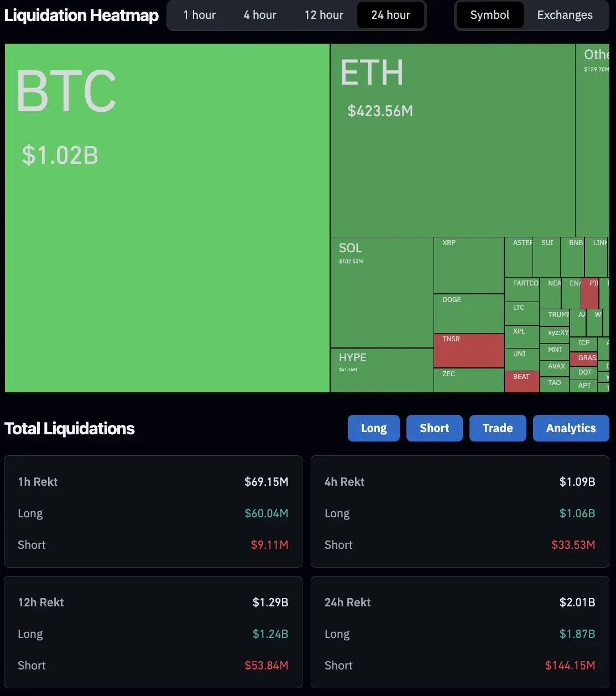This screenshot has height=696, width=616.
Task: Click the SOL heatmap tile
Action: tap(382, 293)
